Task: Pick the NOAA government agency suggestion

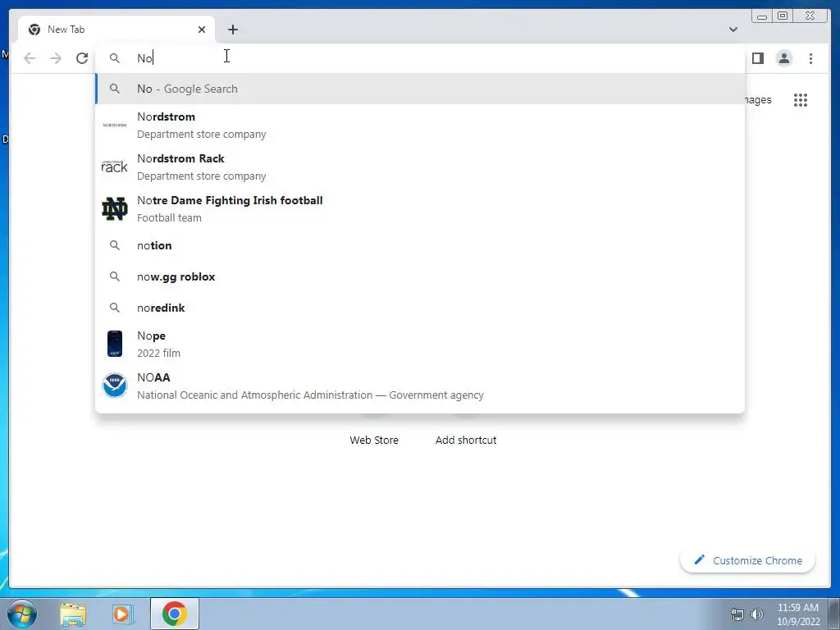Action: click(x=420, y=386)
